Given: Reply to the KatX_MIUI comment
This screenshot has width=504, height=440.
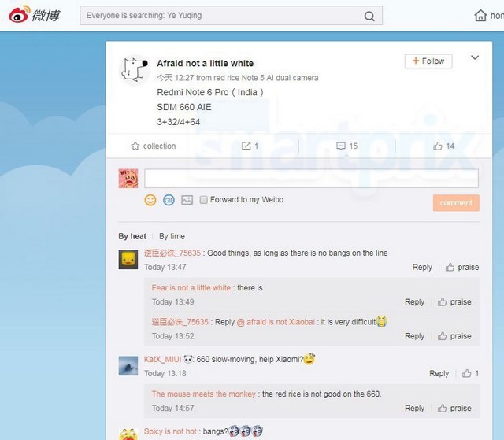Looking at the screenshot, I should [x=439, y=374].
